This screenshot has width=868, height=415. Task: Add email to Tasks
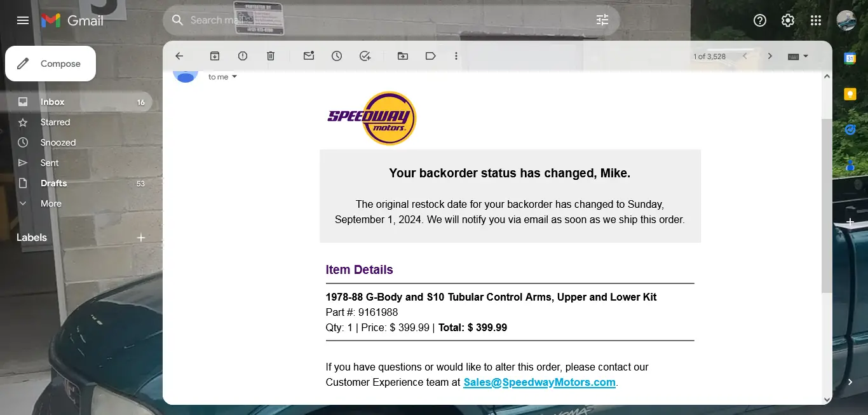(365, 56)
